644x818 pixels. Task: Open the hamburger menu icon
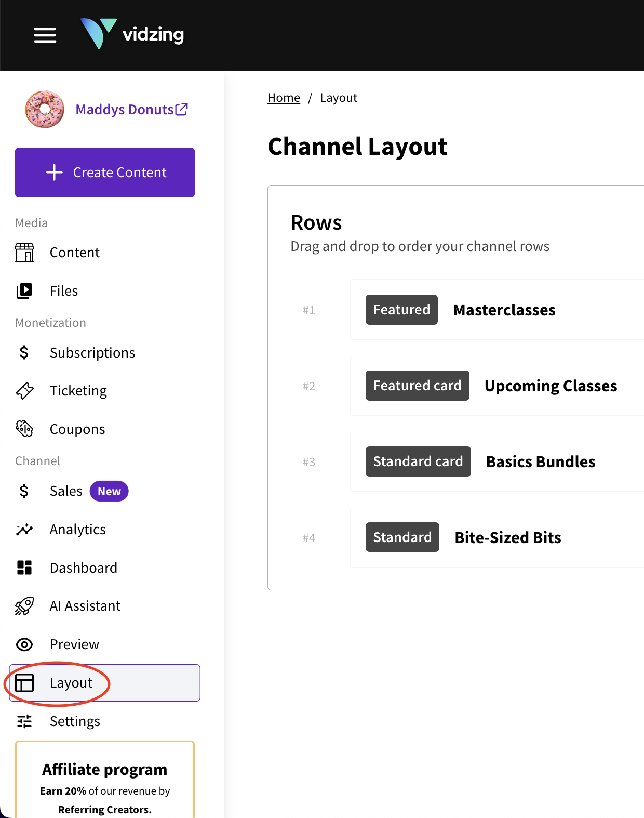coord(45,35)
